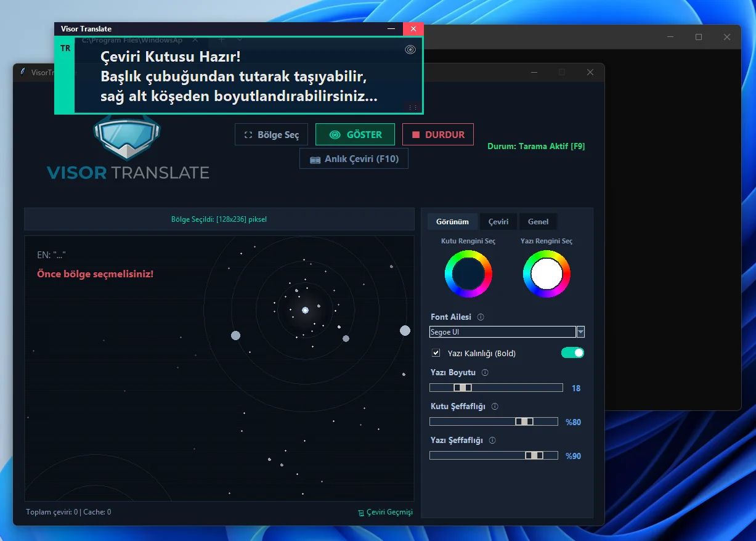Click the Bölge Seç region select button
756x541 pixels.
click(x=272, y=134)
